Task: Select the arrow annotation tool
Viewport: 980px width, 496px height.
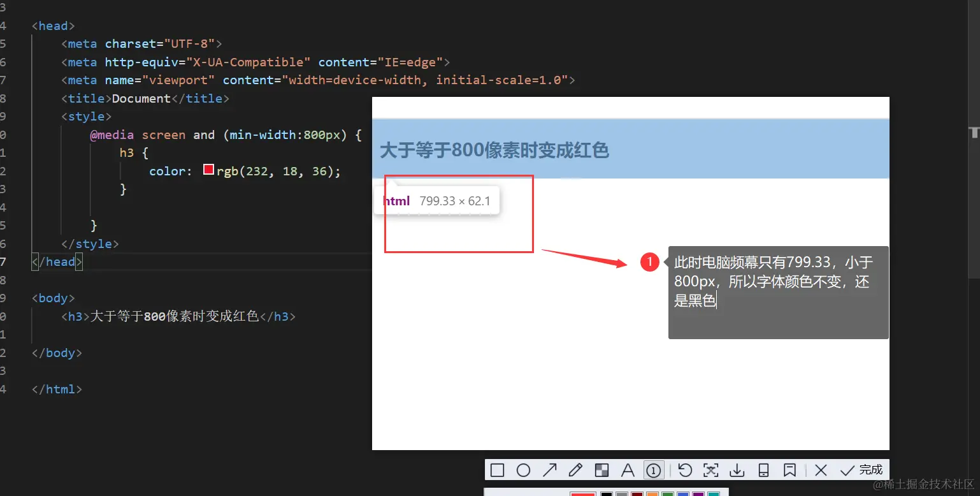Action: pos(550,470)
